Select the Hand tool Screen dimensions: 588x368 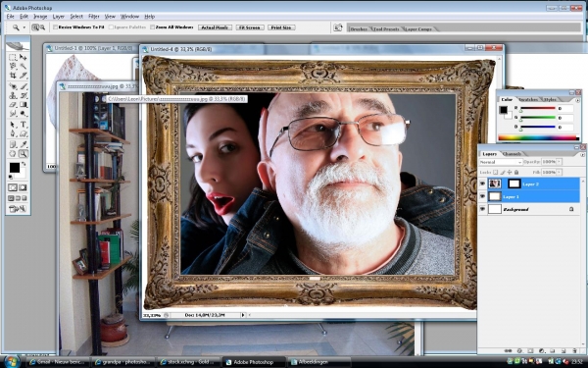click(13, 154)
